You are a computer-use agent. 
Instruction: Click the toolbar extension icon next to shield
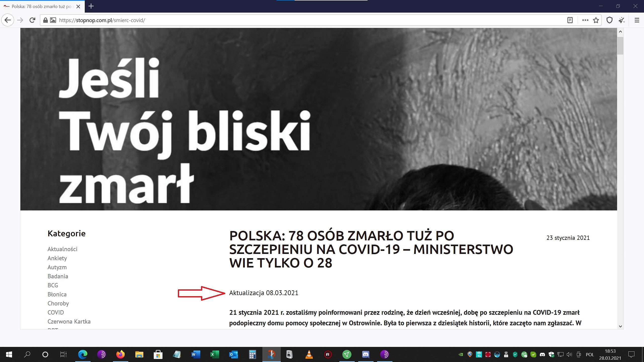(x=622, y=20)
